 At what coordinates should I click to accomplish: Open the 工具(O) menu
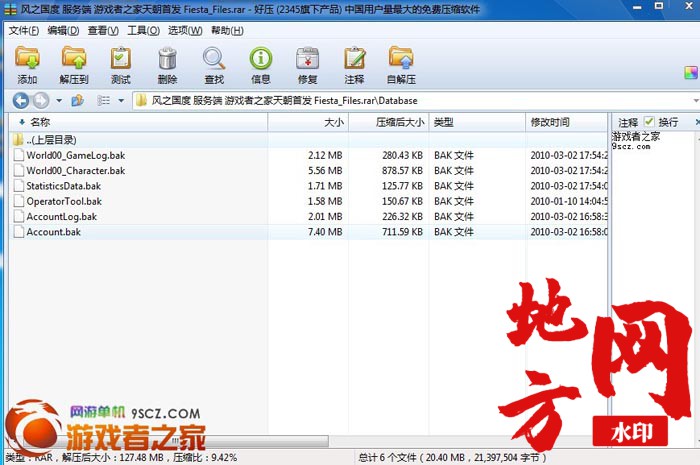pyautogui.click(x=143, y=30)
